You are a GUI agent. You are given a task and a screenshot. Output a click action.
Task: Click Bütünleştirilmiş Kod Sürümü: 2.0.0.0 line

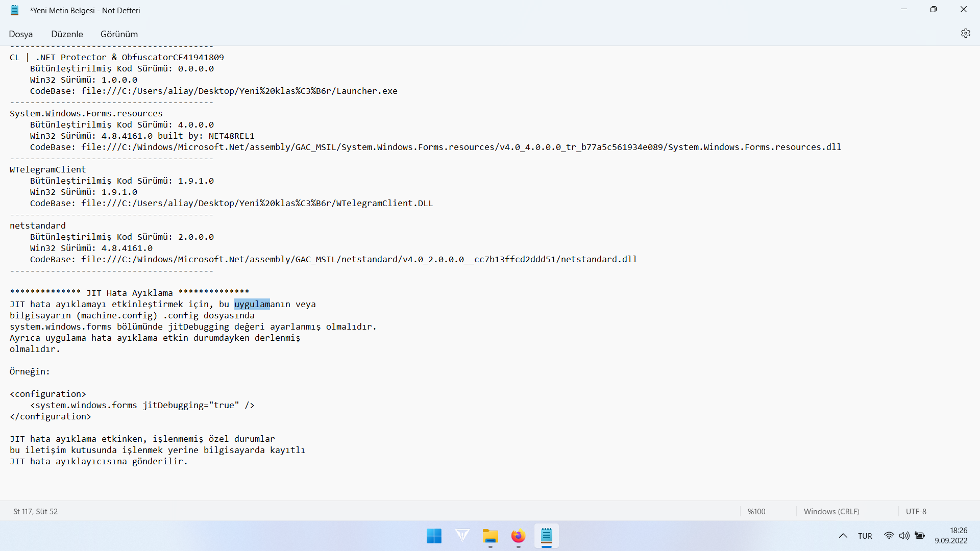122,237
